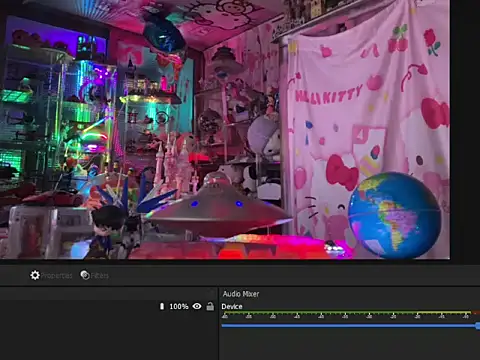480x360 pixels.
Task: Click the green audio level meter
Action: tap(319, 313)
